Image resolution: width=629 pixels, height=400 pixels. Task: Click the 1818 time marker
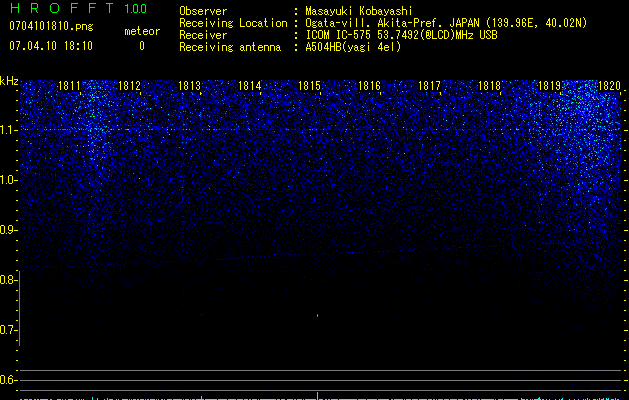[489, 86]
